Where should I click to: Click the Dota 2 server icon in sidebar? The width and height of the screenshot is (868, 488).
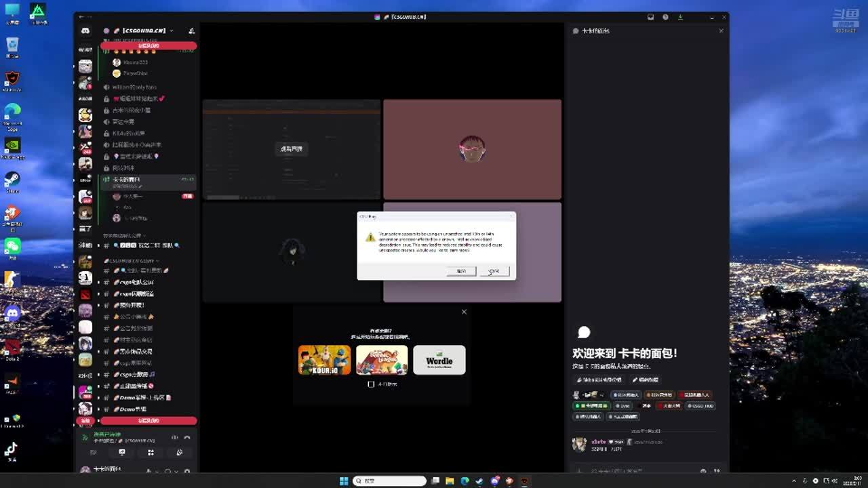pos(85,294)
